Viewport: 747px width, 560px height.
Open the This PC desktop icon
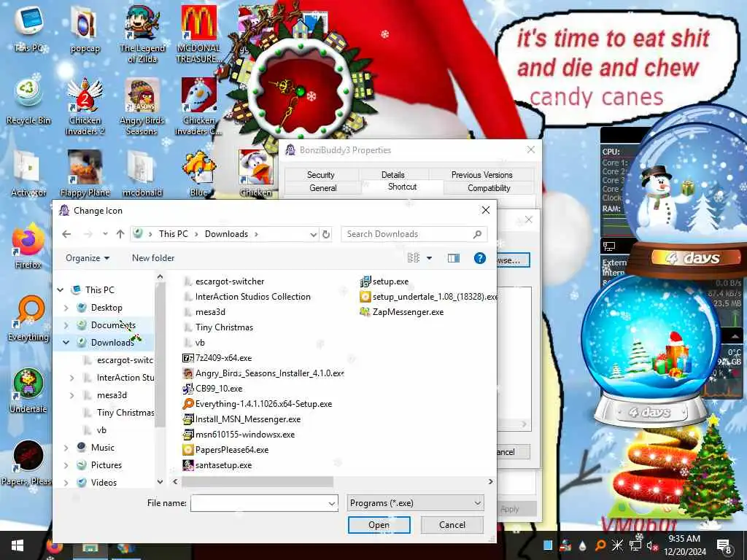coord(28,28)
